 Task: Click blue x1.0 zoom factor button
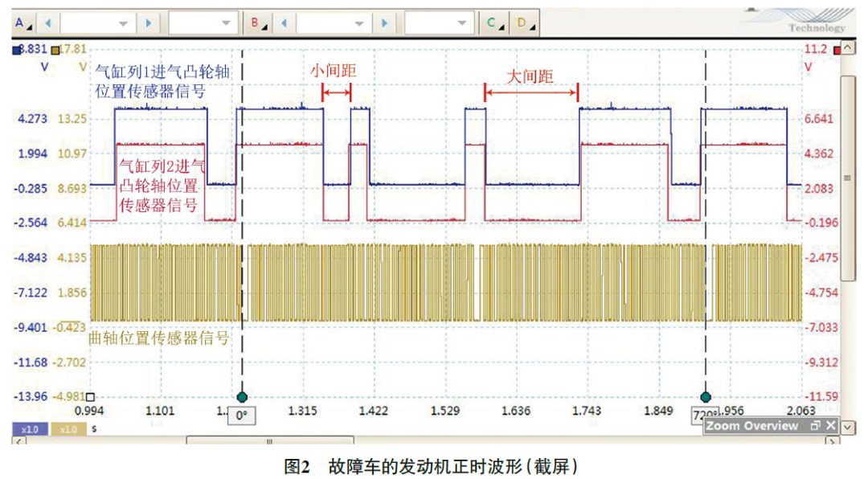click(30, 429)
